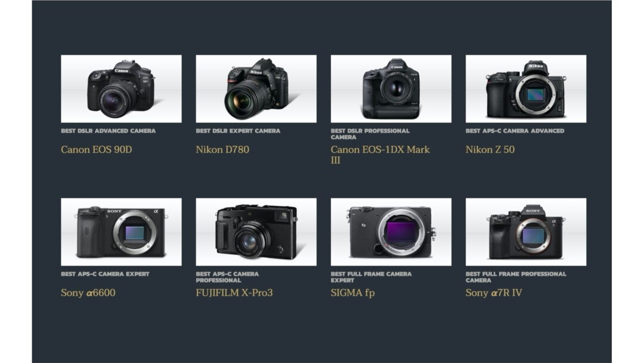Open the Nikon Z 50 product image
The width and height of the screenshot is (644, 363).
click(x=526, y=89)
